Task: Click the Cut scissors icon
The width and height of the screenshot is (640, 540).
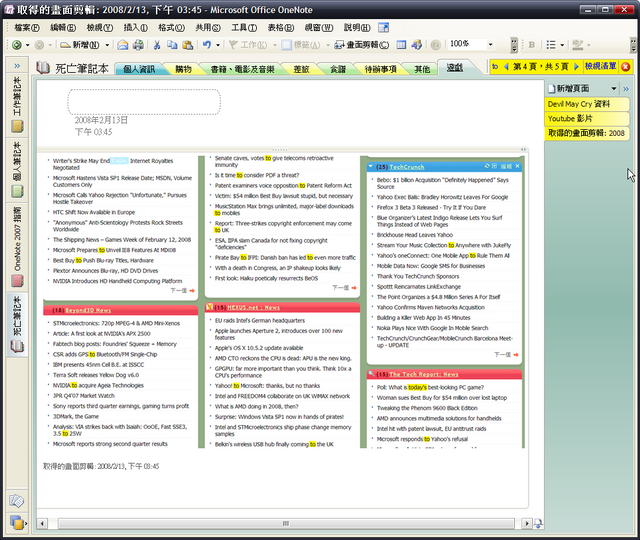Action: pos(157,45)
